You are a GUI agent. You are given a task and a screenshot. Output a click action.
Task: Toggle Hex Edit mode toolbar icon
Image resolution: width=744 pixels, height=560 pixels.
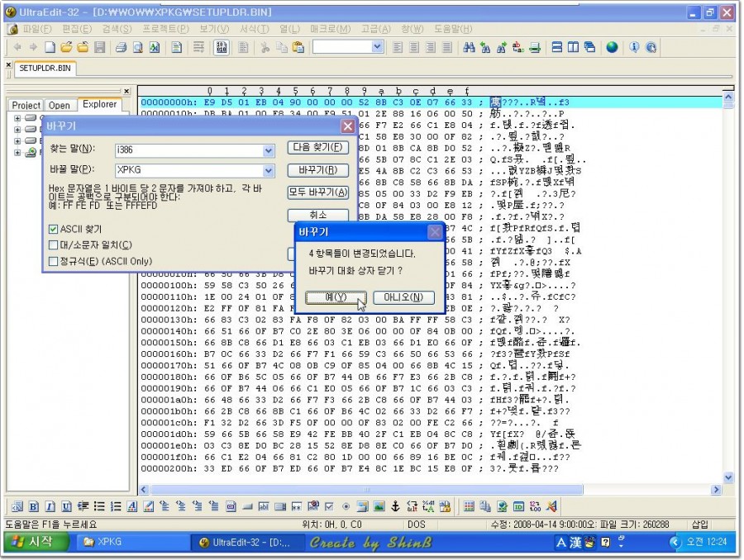(x=222, y=47)
